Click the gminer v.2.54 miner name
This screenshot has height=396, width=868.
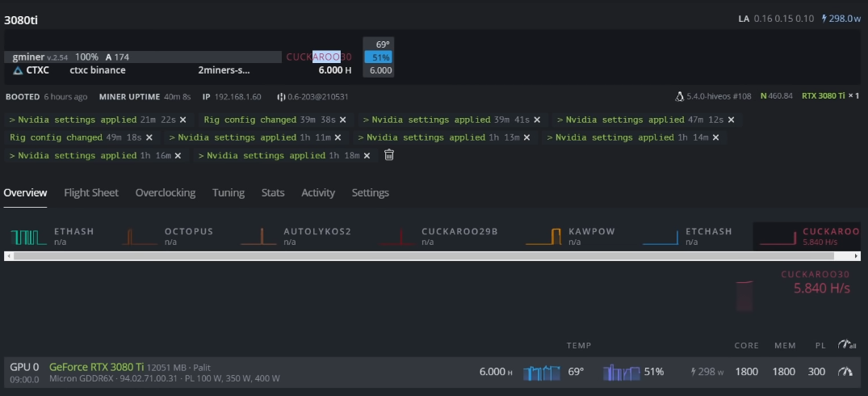click(x=40, y=57)
